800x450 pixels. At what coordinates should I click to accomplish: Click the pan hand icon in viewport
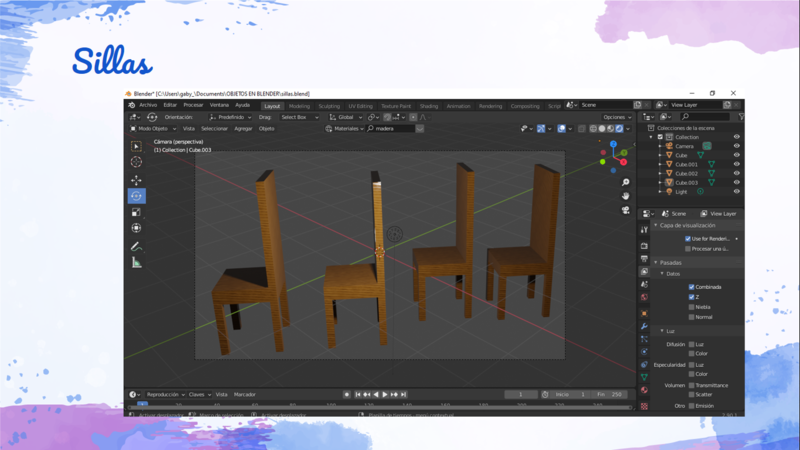(x=625, y=196)
